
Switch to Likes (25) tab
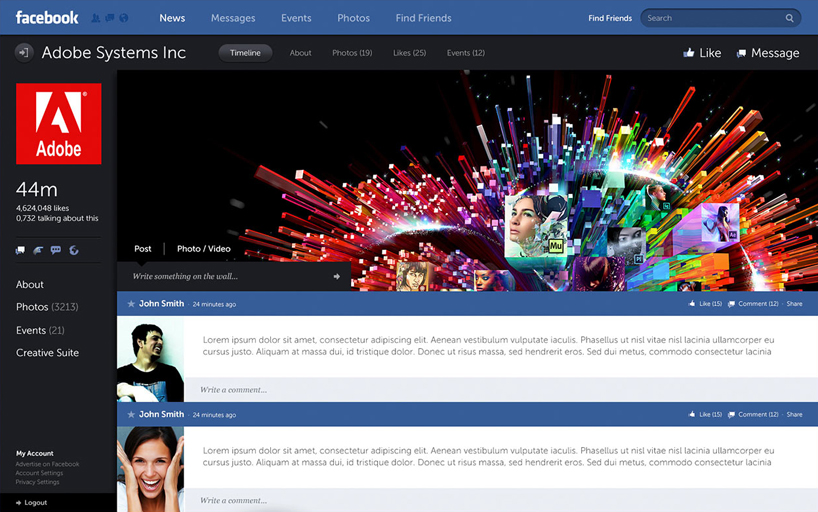[410, 53]
